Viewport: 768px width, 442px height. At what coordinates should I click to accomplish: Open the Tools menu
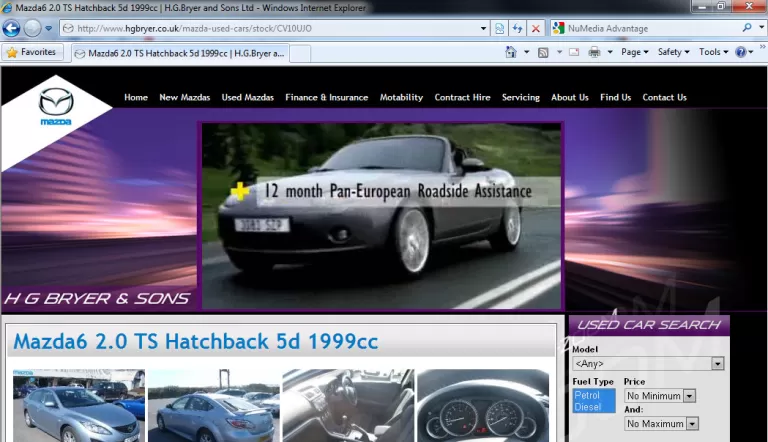tap(714, 52)
